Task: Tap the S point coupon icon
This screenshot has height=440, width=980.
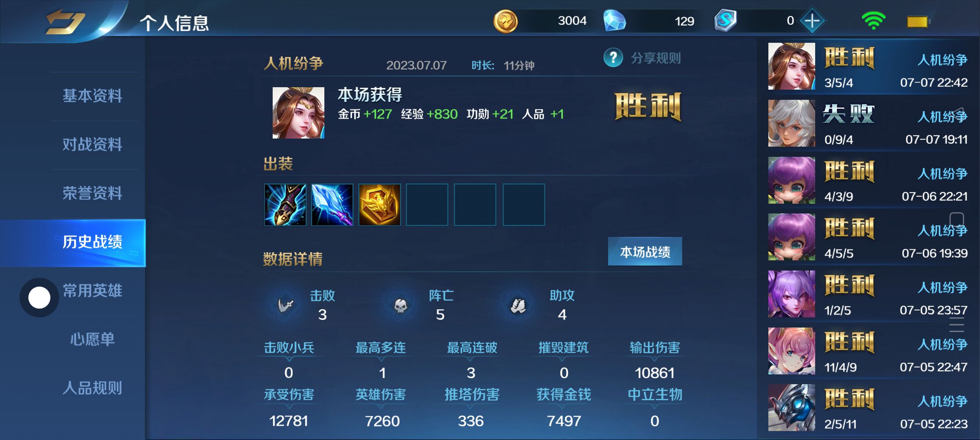Action: tap(725, 20)
